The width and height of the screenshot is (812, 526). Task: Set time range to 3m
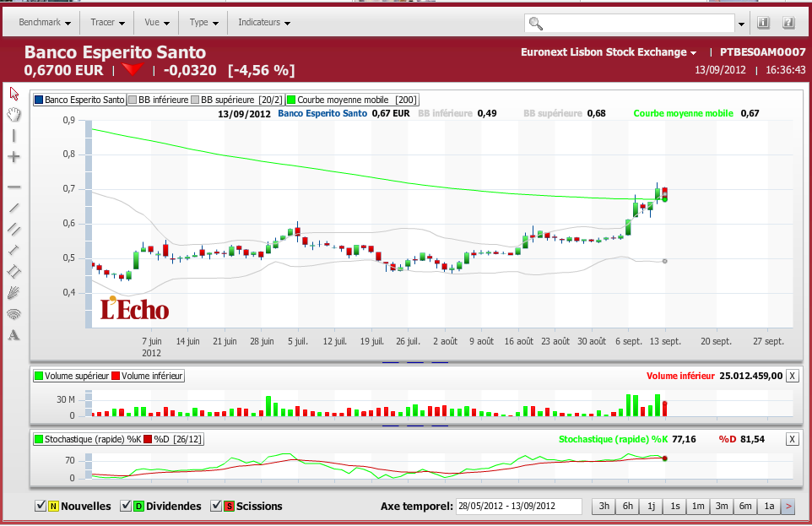coord(722,507)
